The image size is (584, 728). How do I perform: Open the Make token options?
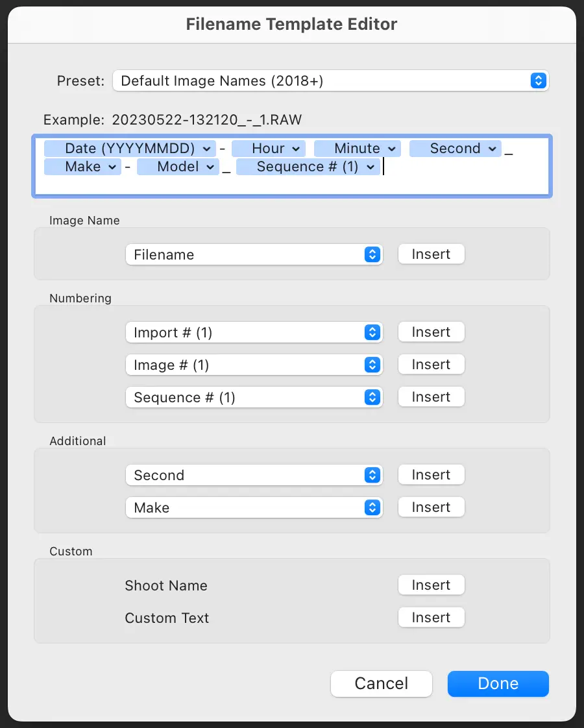[x=112, y=167]
